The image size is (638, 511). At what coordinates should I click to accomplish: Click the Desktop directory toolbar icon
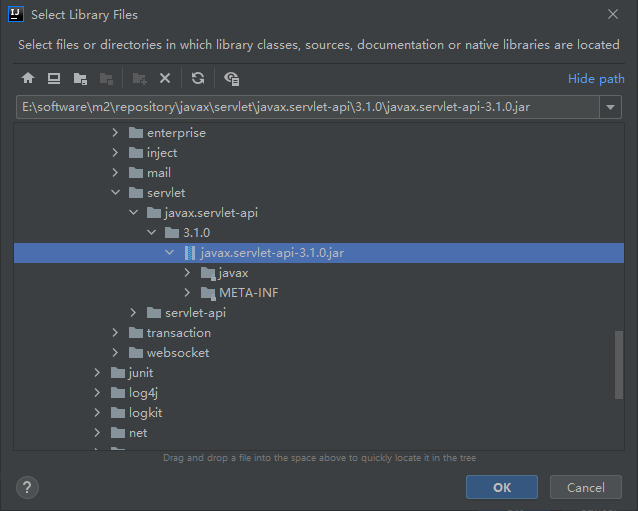pyautogui.click(x=54, y=78)
